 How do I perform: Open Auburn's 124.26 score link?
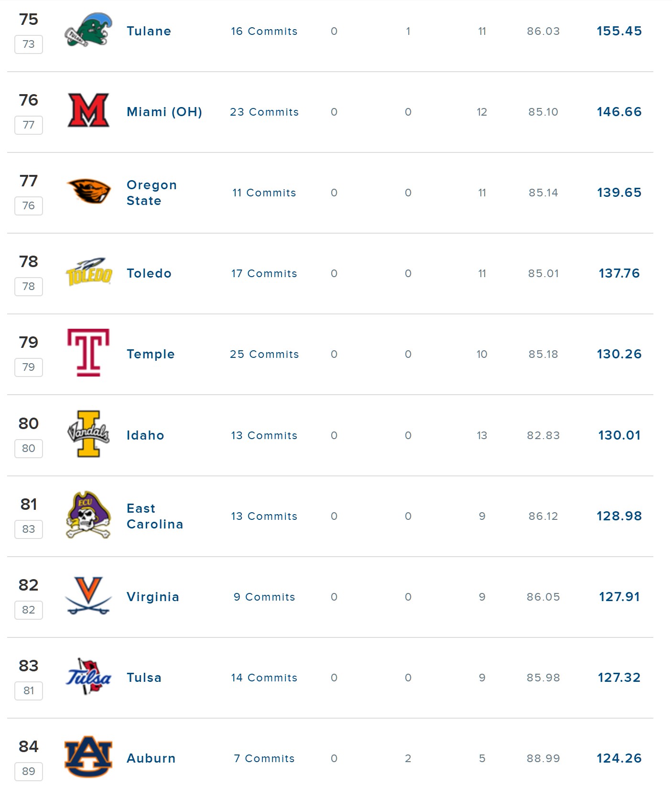click(619, 758)
